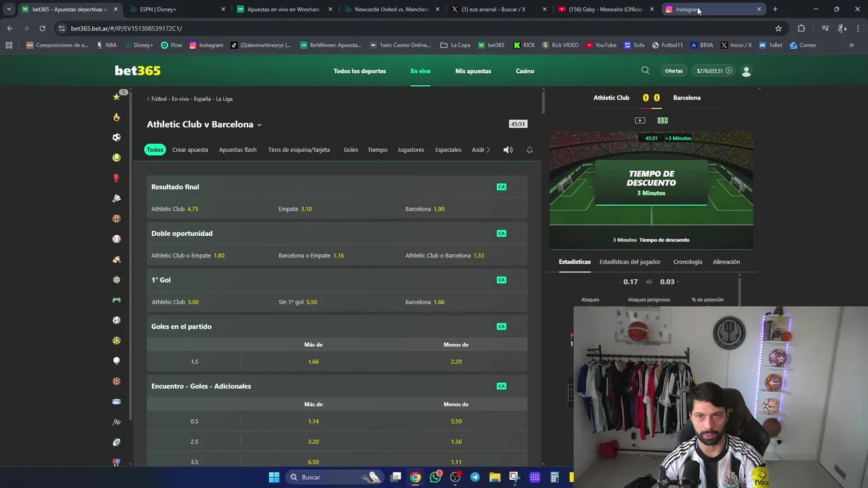Switch to live video stream icon
Screen dimensions: 868x488
[x=640, y=121]
